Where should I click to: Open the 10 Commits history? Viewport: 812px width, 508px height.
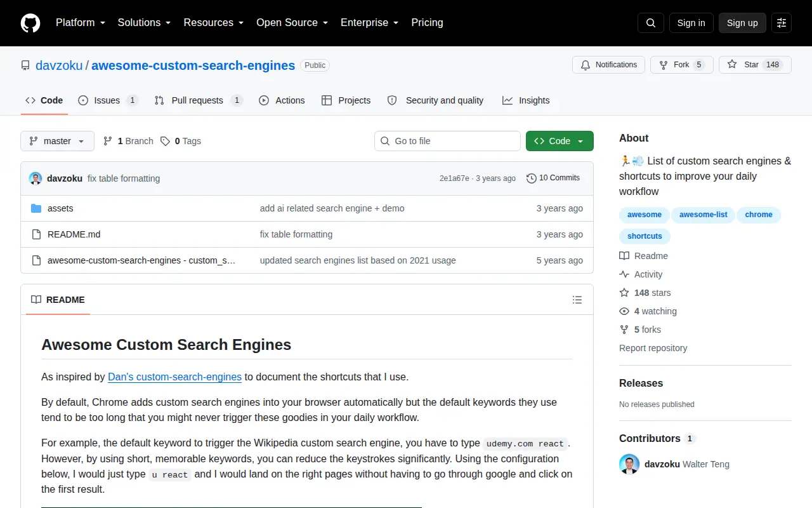click(553, 178)
